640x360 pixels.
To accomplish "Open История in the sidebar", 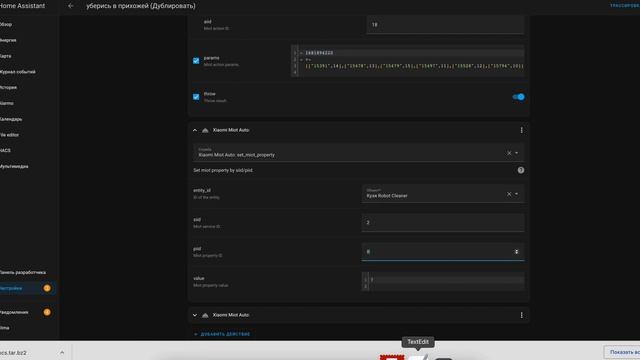I will tap(8, 87).
